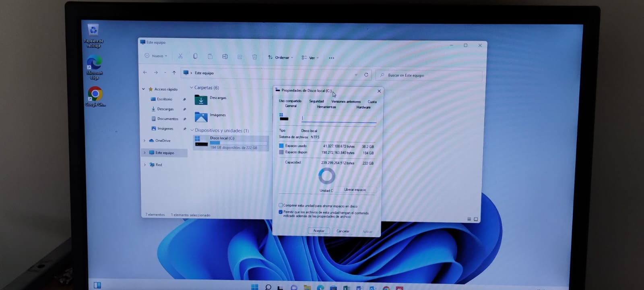Collapse the Carpetas (6) group
644x290 pixels.
pyautogui.click(x=192, y=88)
